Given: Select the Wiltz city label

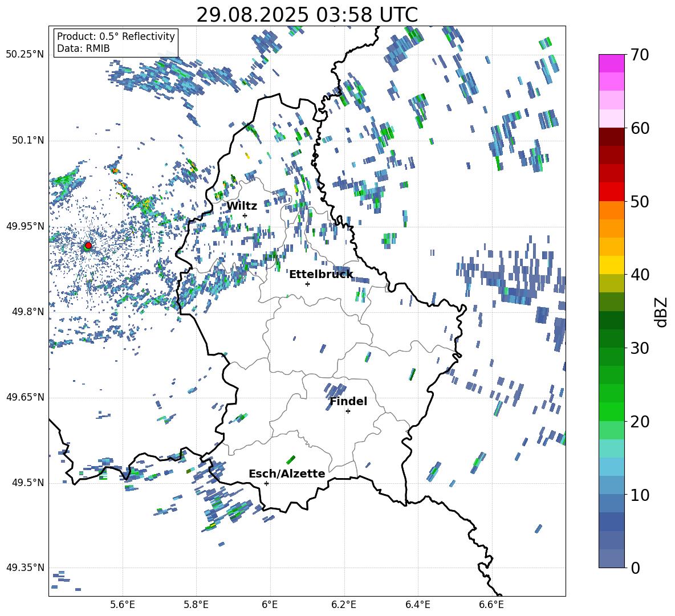Looking at the screenshot, I should point(242,206).
